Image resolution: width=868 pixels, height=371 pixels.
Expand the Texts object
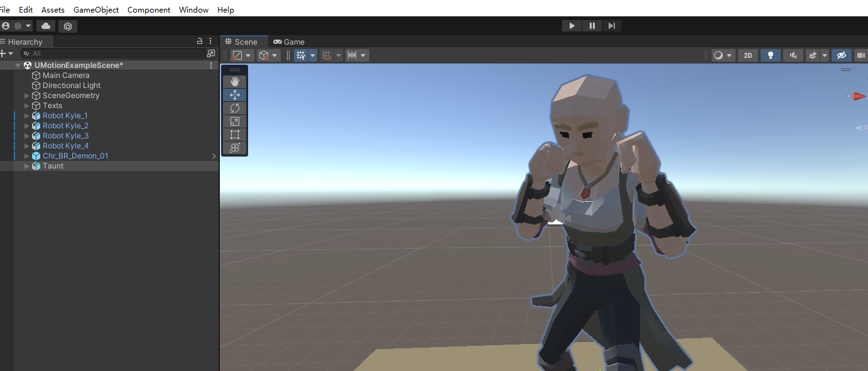27,106
